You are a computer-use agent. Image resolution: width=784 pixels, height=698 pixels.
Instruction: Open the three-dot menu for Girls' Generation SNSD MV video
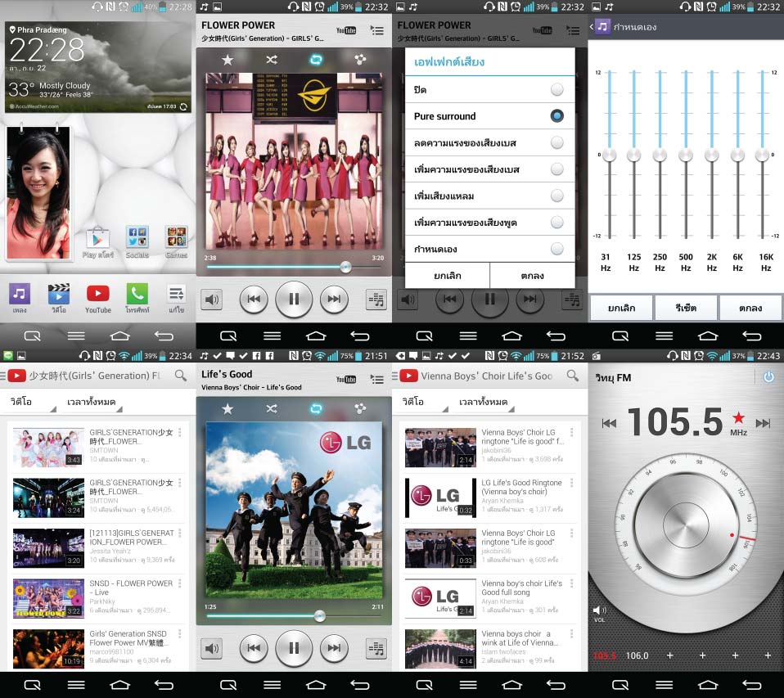[179, 634]
